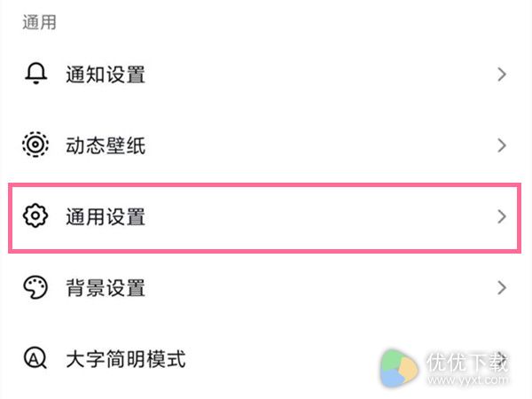Viewport: 532px width, 399px height.
Task: Click the chevron on the 大字简明模式 row
Action: point(503,359)
